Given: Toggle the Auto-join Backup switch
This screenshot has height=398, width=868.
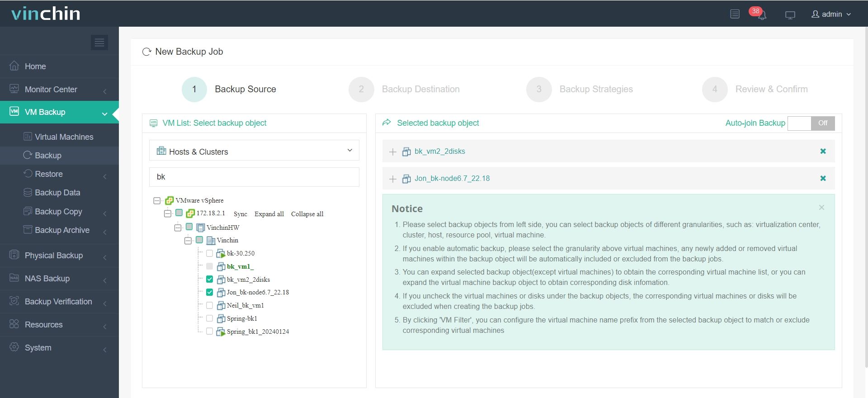Looking at the screenshot, I should point(811,123).
